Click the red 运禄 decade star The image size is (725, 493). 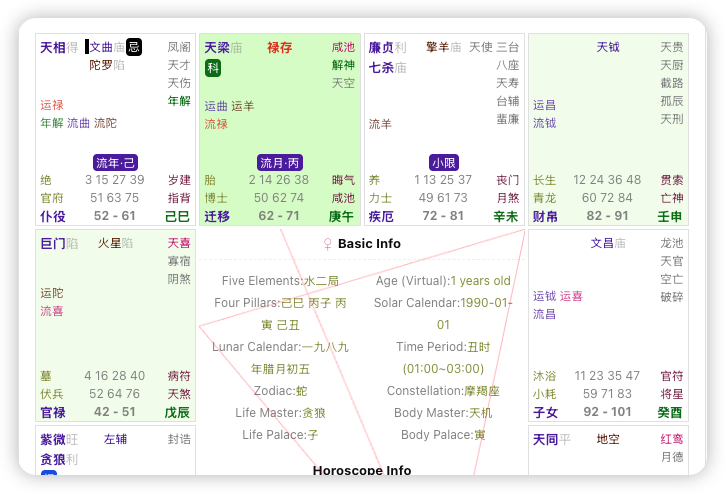click(x=52, y=105)
